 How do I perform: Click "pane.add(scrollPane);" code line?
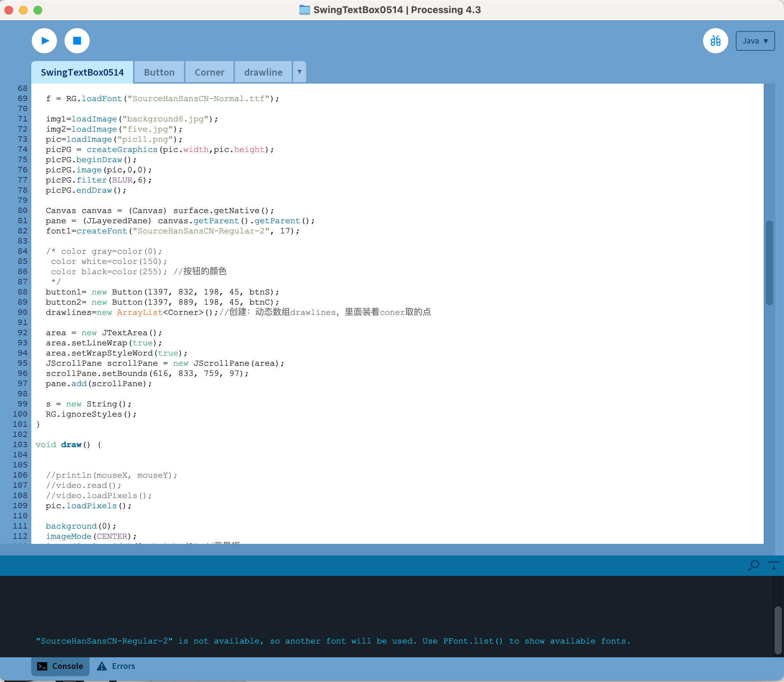pos(99,384)
